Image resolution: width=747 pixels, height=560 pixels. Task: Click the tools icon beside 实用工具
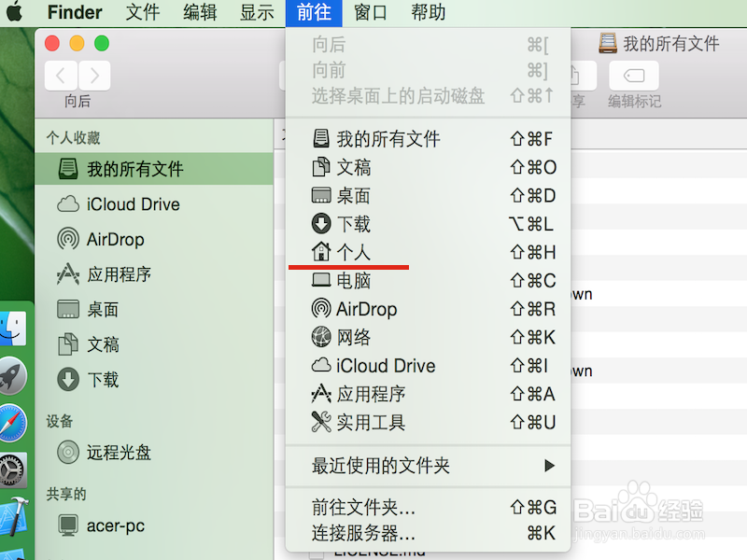321,422
